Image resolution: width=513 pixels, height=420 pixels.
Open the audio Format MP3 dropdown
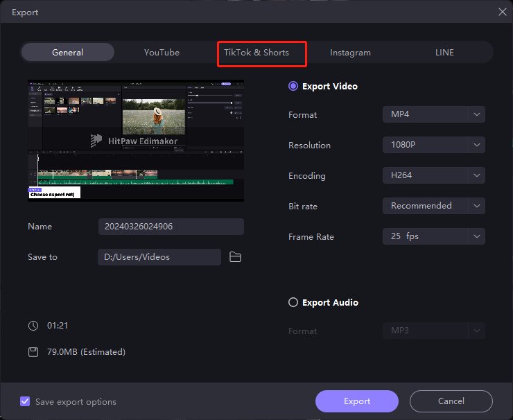point(434,331)
